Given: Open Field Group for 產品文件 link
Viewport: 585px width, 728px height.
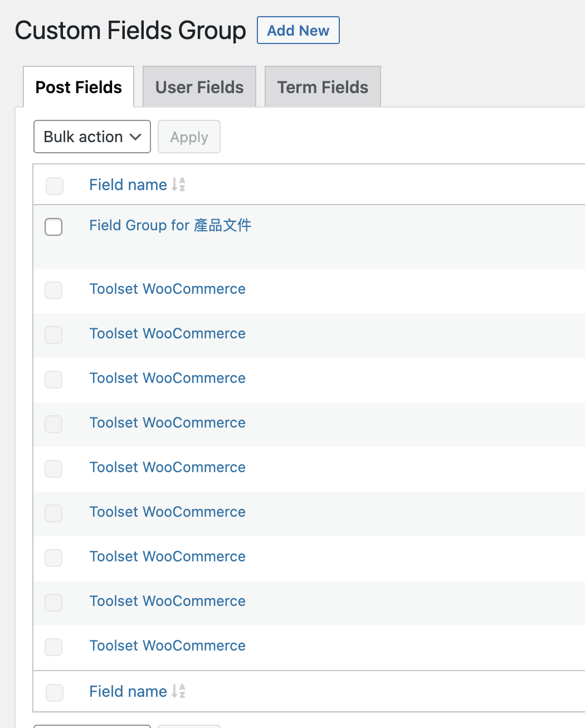Looking at the screenshot, I should [170, 225].
